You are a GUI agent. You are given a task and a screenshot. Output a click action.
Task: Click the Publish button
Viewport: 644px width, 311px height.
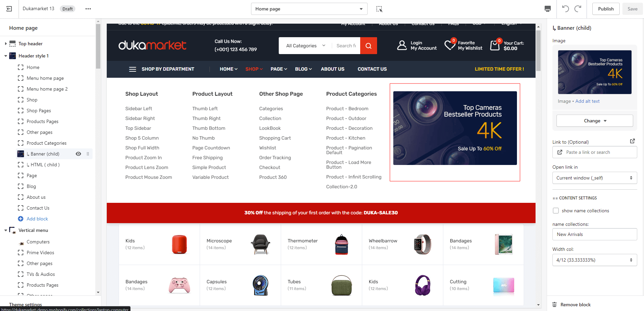click(x=605, y=9)
